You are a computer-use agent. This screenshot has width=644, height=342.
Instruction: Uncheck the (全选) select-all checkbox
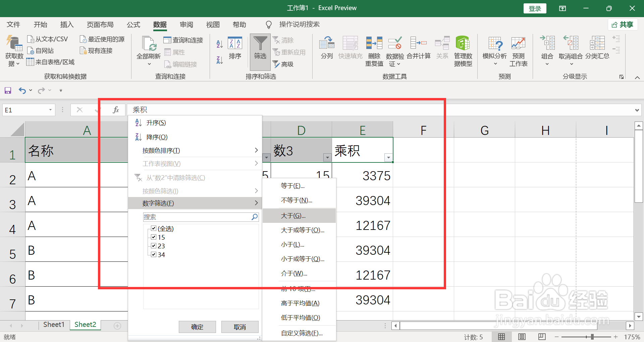tap(153, 228)
